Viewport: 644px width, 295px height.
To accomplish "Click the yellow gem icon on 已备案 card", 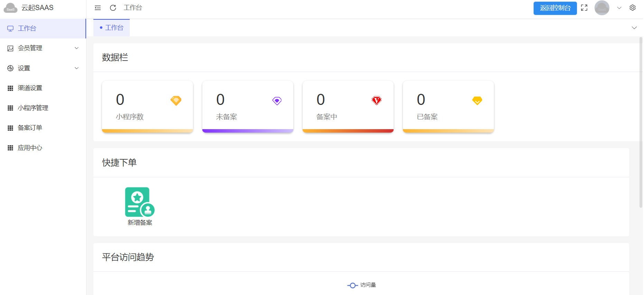I will (x=477, y=101).
